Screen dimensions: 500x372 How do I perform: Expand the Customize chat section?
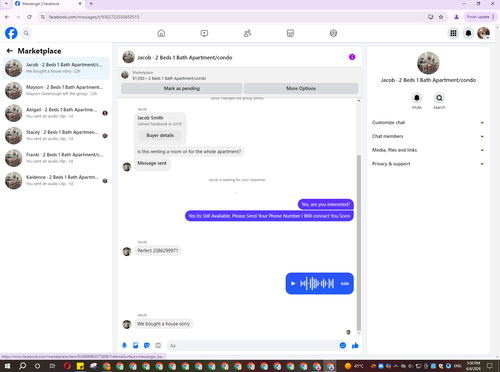(x=428, y=123)
